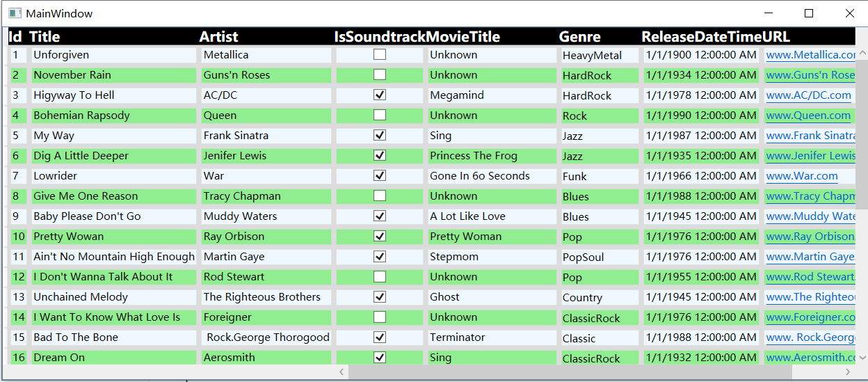
Task: Click the vertical scrollbar up arrow
Action: coord(862,53)
